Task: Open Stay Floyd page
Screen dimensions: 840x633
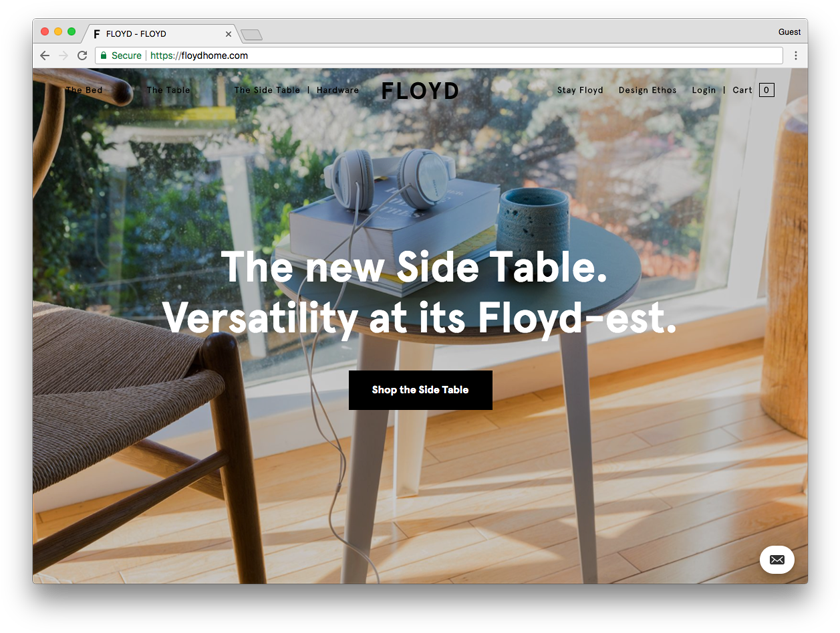Action: coord(580,90)
